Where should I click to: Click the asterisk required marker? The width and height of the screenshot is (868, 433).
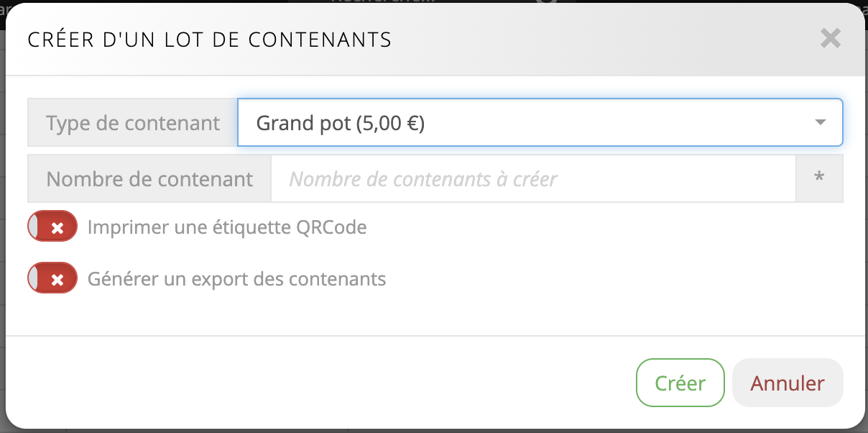point(819,179)
